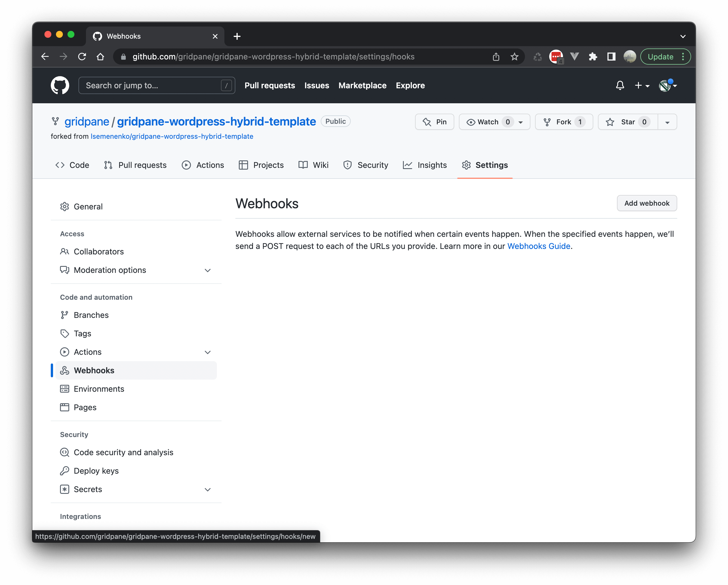Open the browser extensions puzzle icon
This screenshot has height=585, width=728.
click(x=593, y=57)
